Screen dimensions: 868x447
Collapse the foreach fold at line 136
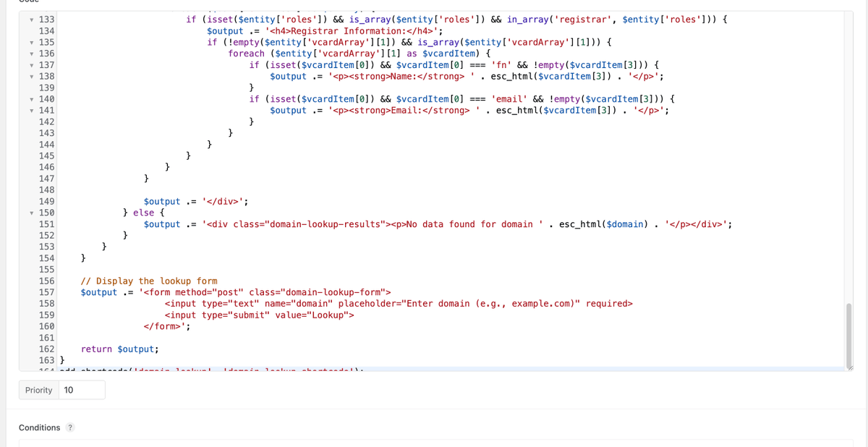point(32,54)
